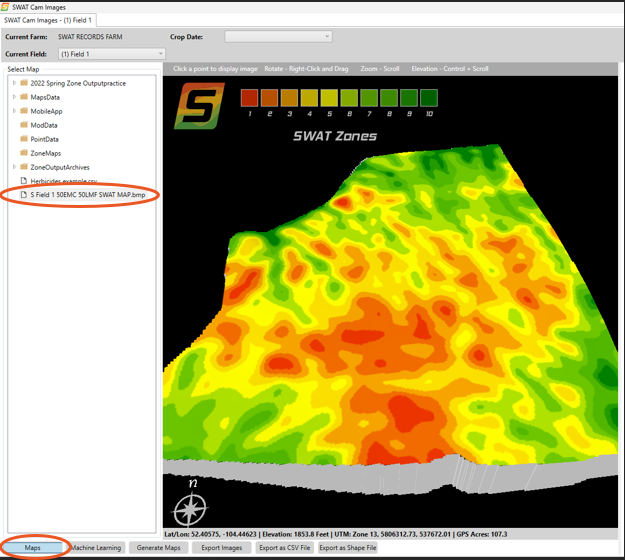Image resolution: width=625 pixels, height=560 pixels.
Task: Select the ZoneOutputArchives folder label
Action: 60,167
